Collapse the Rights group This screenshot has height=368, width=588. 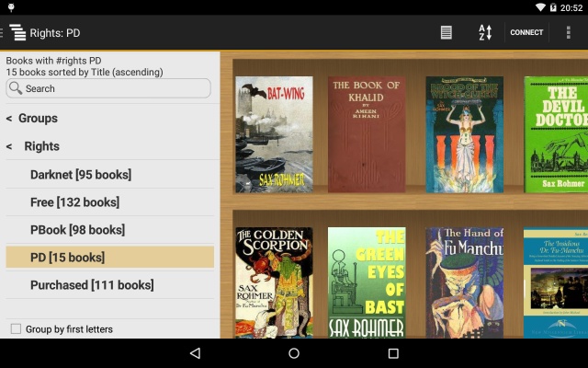(x=33, y=146)
